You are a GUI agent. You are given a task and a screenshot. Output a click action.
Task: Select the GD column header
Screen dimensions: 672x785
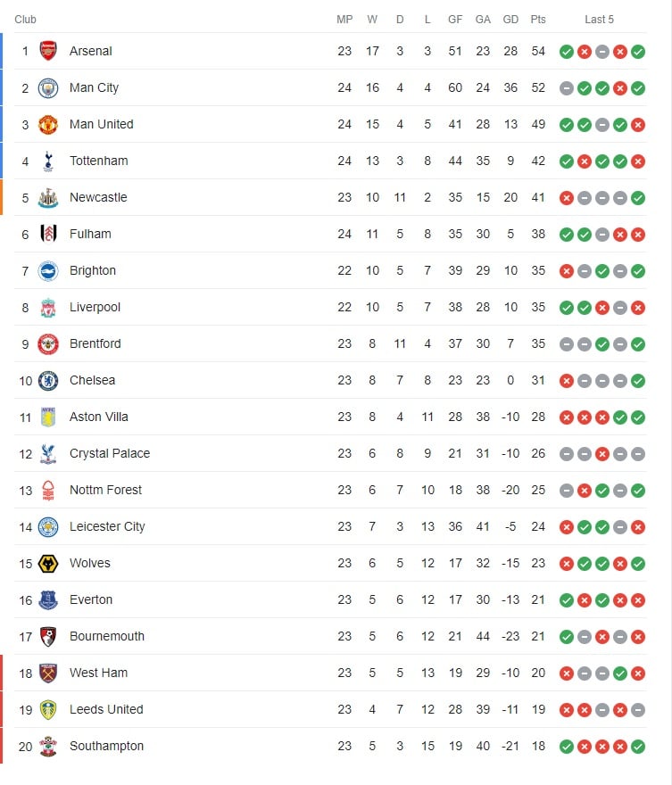click(x=510, y=20)
